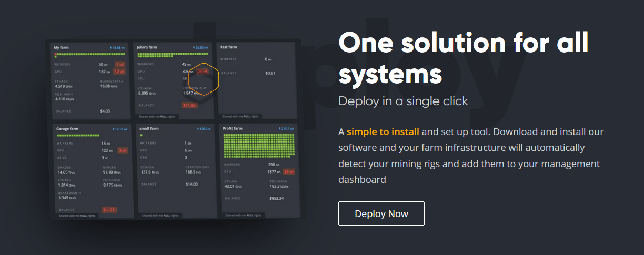This screenshot has width=644, height=255.
Task: Open the small farm card title
Action: click(149, 128)
